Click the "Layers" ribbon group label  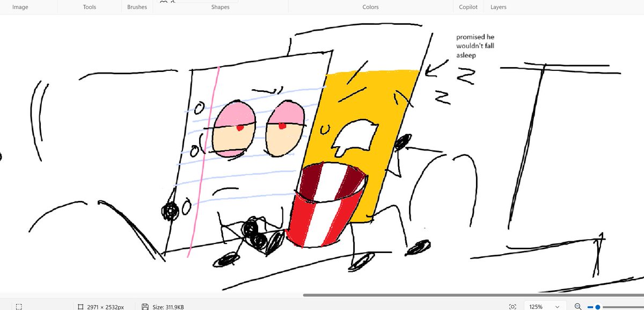(498, 7)
